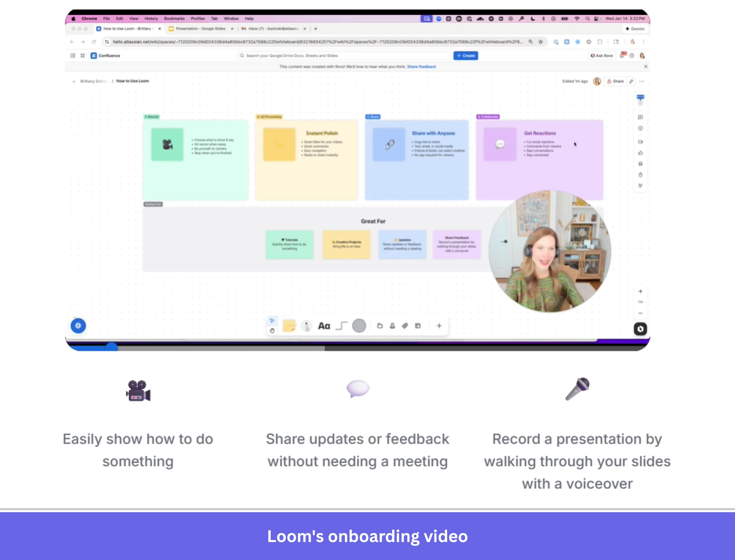Open the Chrome File menu
The height and width of the screenshot is (560, 735).
[x=106, y=18]
